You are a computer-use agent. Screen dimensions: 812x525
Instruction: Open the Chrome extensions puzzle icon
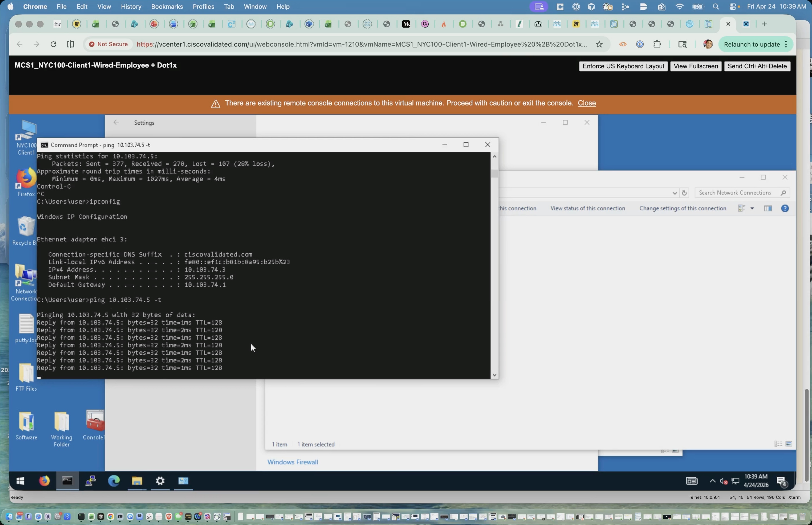pos(657,44)
